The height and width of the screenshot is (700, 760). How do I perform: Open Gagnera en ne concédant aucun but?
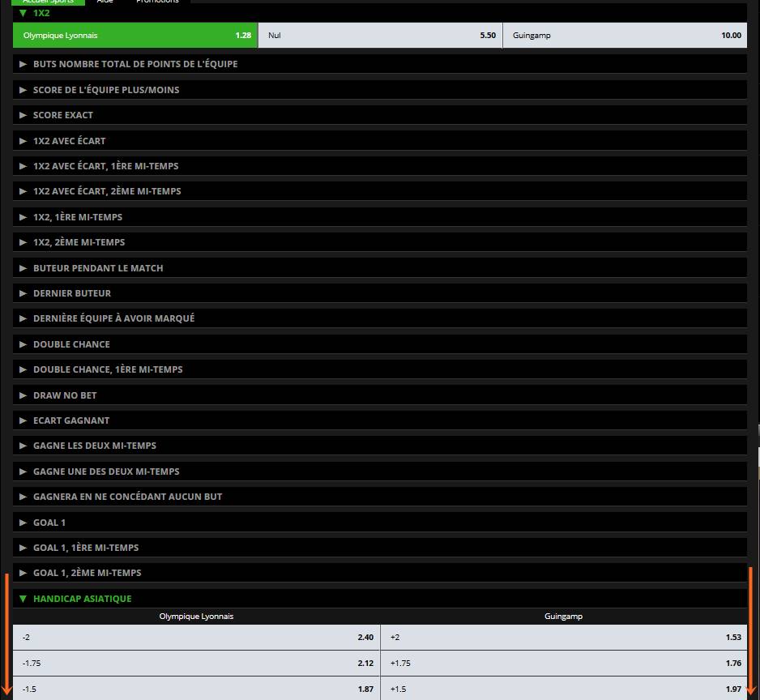379,497
